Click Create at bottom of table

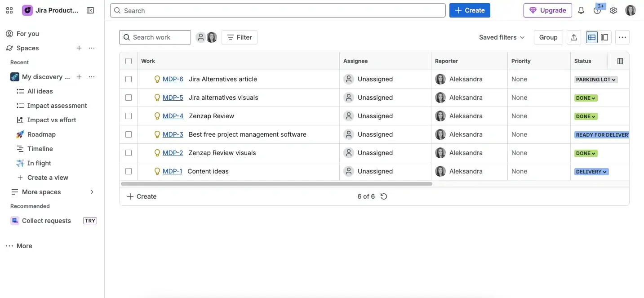(x=142, y=196)
